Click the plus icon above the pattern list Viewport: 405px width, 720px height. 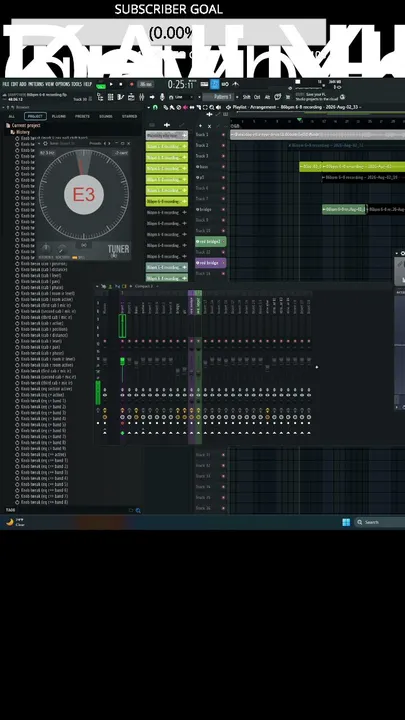pyautogui.click(x=167, y=125)
